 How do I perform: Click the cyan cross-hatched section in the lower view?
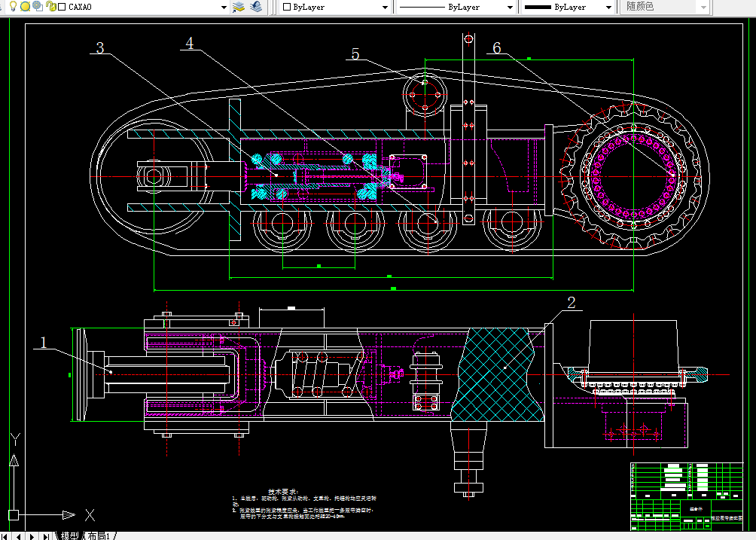[x=497, y=374]
